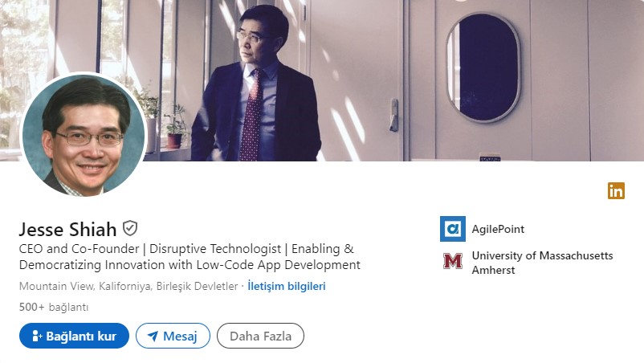Click the Mountain View location text
The image size is (644, 363).
click(x=128, y=286)
